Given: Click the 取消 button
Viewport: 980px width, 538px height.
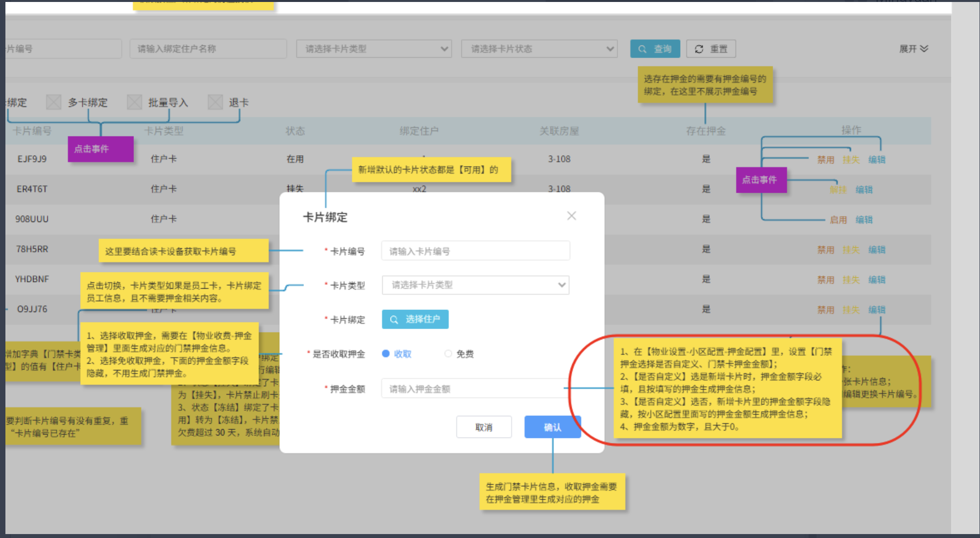Looking at the screenshot, I should coord(484,427).
